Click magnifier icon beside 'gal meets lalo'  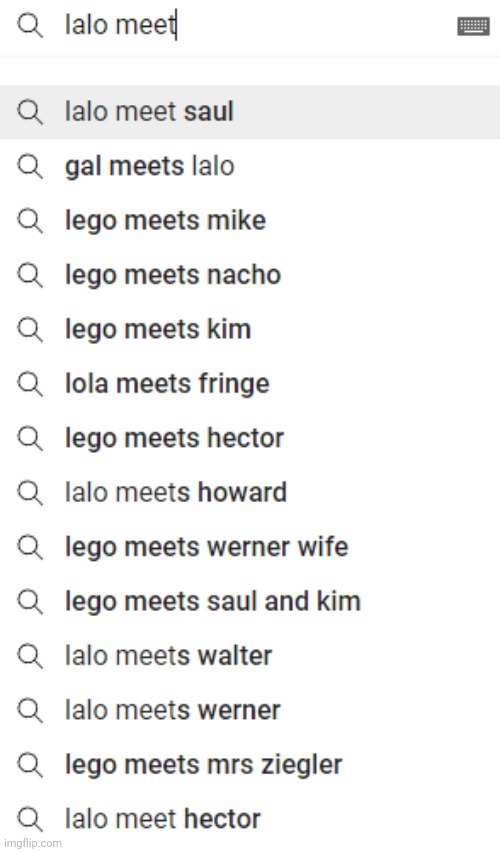coord(29,166)
